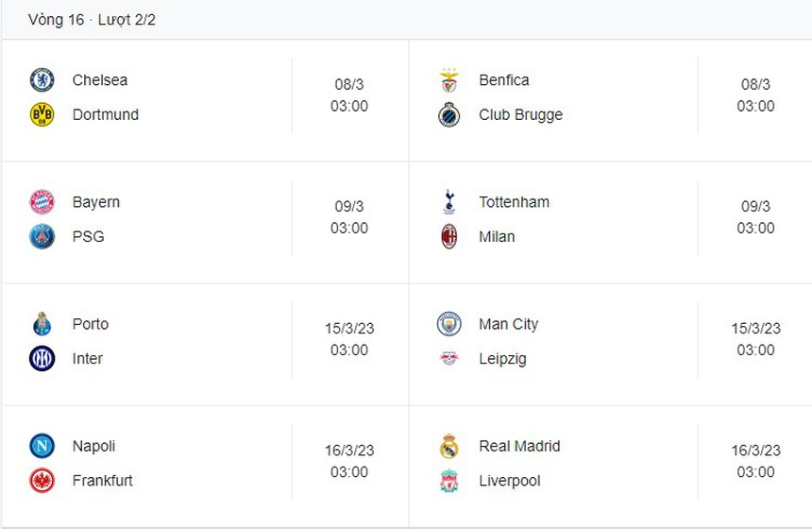Click the Vòng 16 · Lượt 2/2 header
Viewport: 812px width, 529px height.
tap(92, 20)
